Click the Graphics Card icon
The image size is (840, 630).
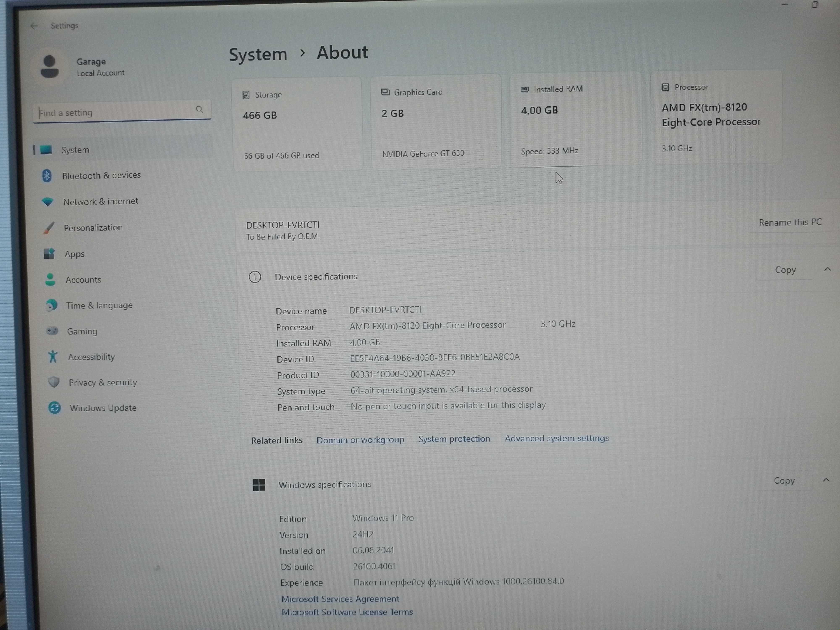(x=385, y=92)
